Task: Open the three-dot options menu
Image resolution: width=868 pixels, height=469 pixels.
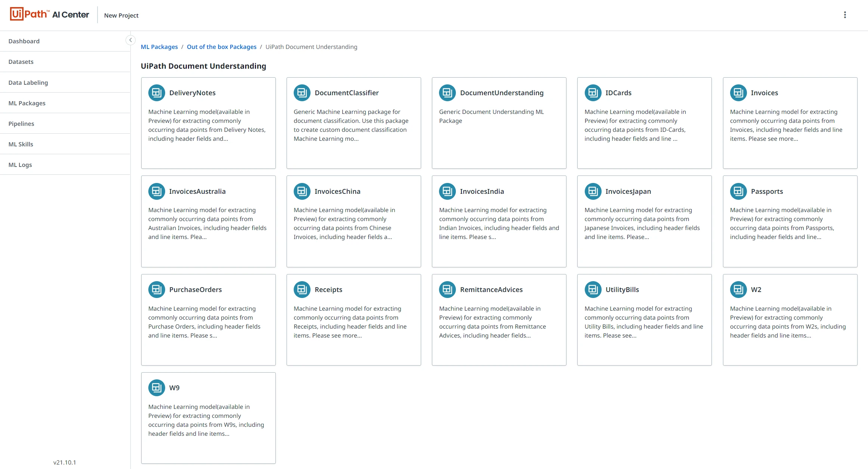Action: coord(845,15)
